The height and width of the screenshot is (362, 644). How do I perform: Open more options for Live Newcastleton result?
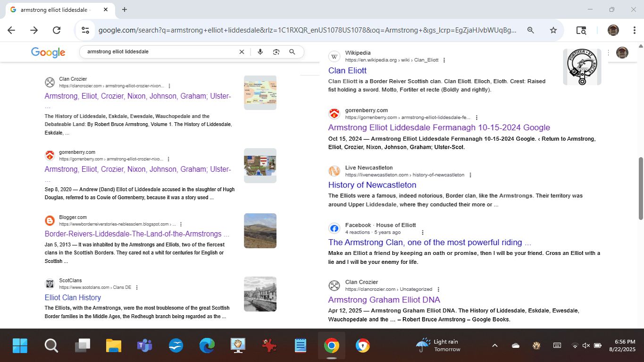470,175
